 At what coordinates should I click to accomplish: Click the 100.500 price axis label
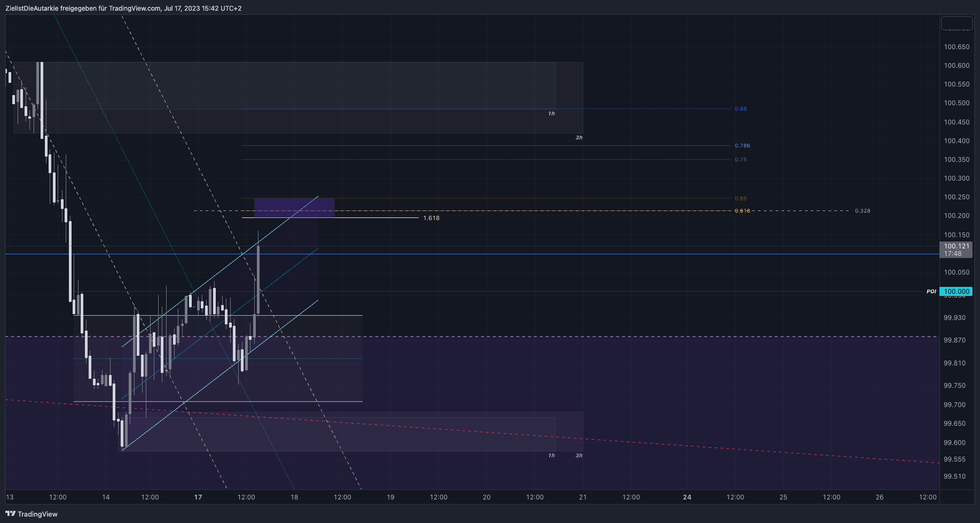pyautogui.click(x=957, y=103)
